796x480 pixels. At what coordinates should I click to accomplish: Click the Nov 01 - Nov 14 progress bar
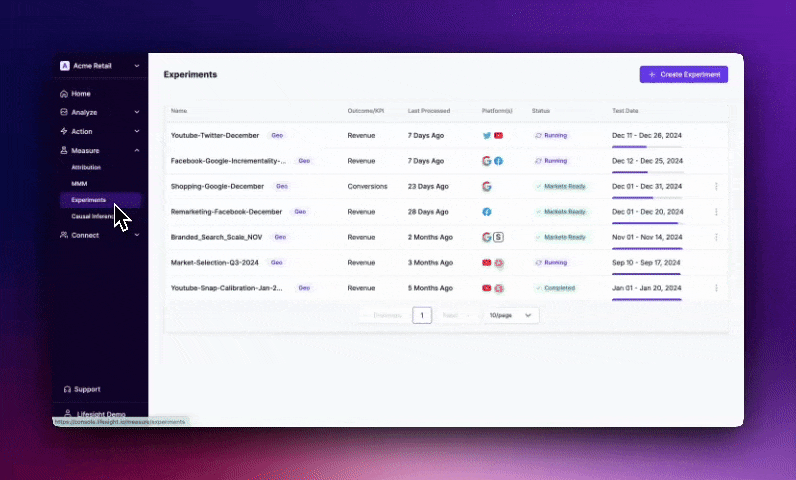click(647, 248)
